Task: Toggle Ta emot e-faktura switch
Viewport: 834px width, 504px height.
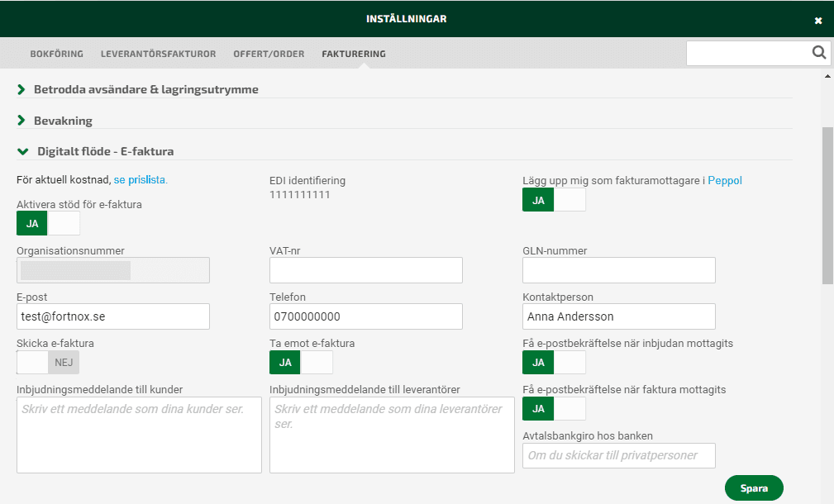Action: (x=301, y=363)
